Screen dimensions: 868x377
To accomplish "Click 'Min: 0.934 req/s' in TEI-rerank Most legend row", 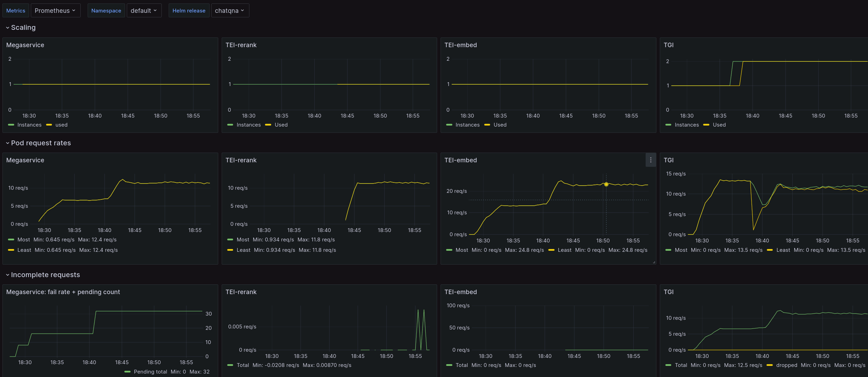I will coord(273,240).
